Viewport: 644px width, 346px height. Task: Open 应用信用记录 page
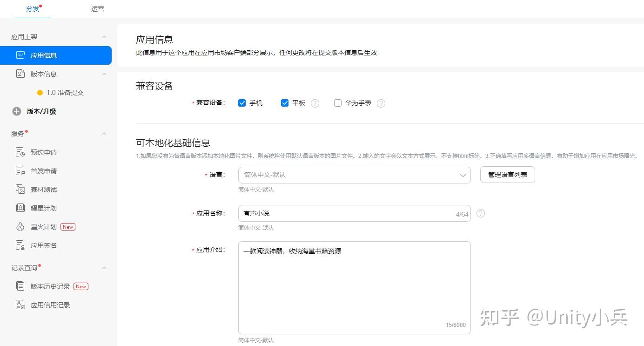coord(50,305)
